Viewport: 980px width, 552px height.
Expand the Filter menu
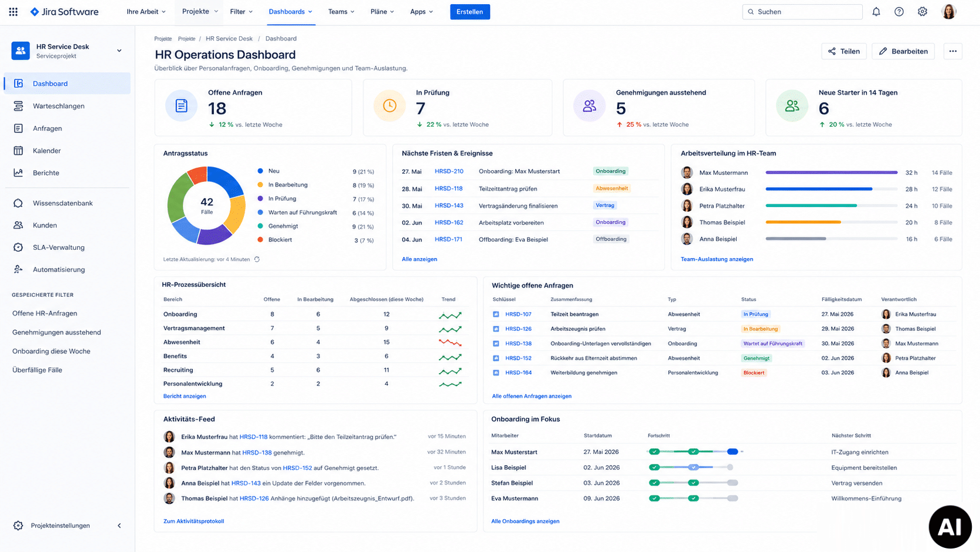(241, 12)
